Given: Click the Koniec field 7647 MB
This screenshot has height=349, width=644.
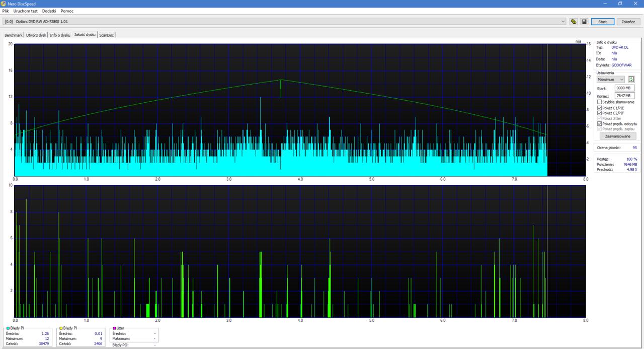Looking at the screenshot, I should pyautogui.click(x=624, y=96).
